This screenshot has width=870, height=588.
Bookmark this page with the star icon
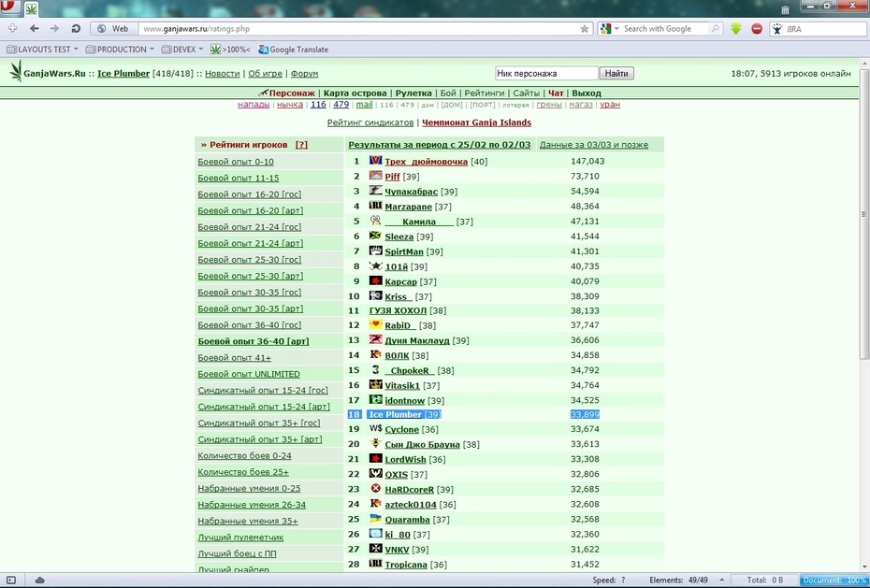click(585, 29)
